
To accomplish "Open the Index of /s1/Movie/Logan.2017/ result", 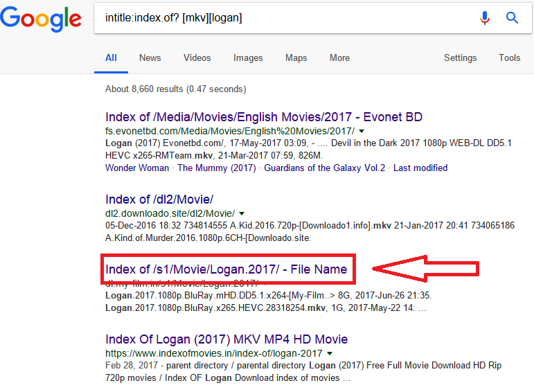I will click(x=226, y=269).
